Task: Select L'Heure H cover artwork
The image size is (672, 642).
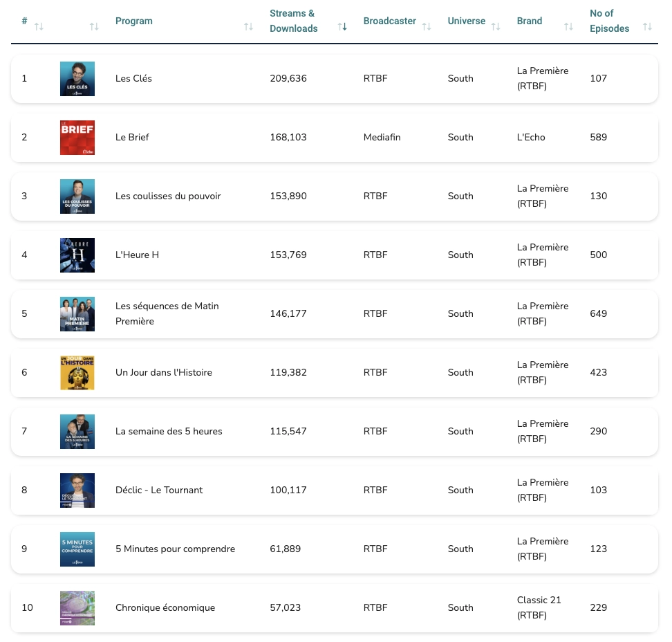Action: click(x=77, y=255)
